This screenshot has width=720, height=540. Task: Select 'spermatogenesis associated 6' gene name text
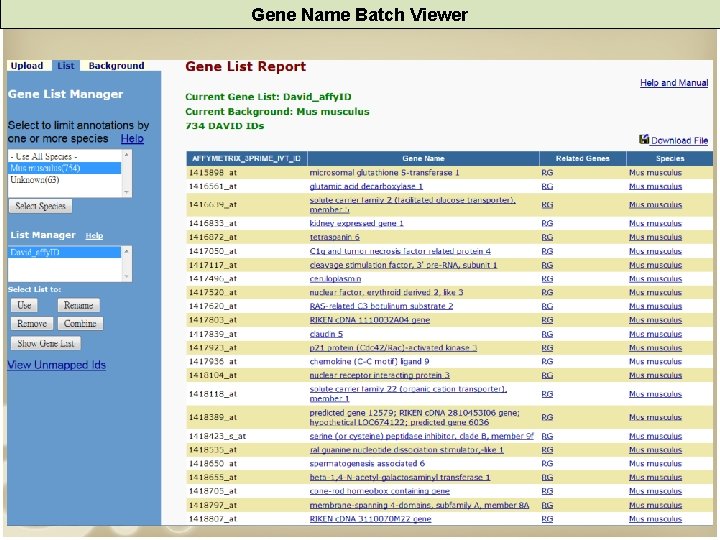pos(367,463)
